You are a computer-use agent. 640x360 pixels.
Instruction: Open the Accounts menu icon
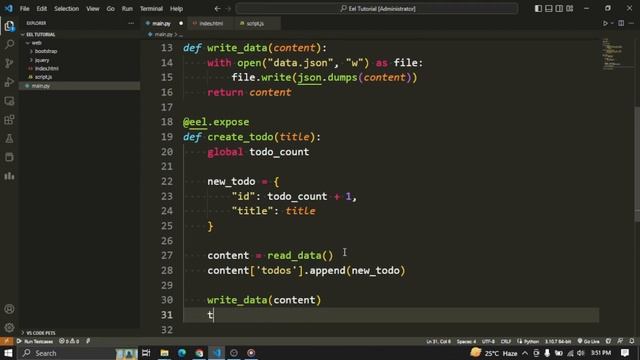coord(9,309)
